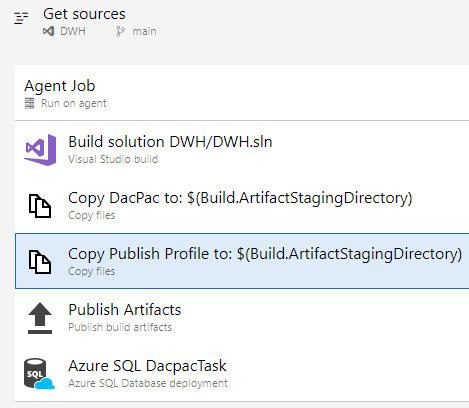
Task: Click the upload arrow icon for Publish Artifacts
Action: (x=40, y=318)
